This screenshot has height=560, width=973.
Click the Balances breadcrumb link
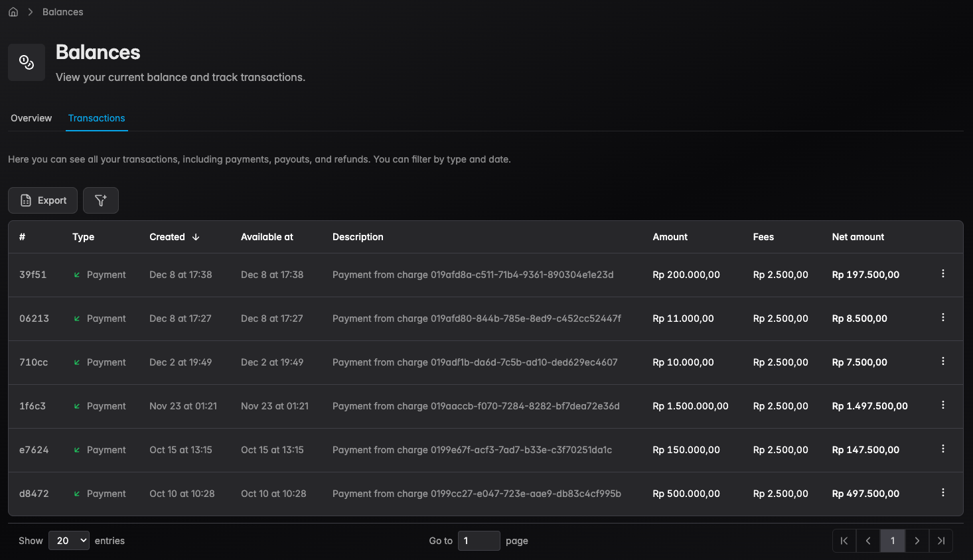click(x=62, y=12)
